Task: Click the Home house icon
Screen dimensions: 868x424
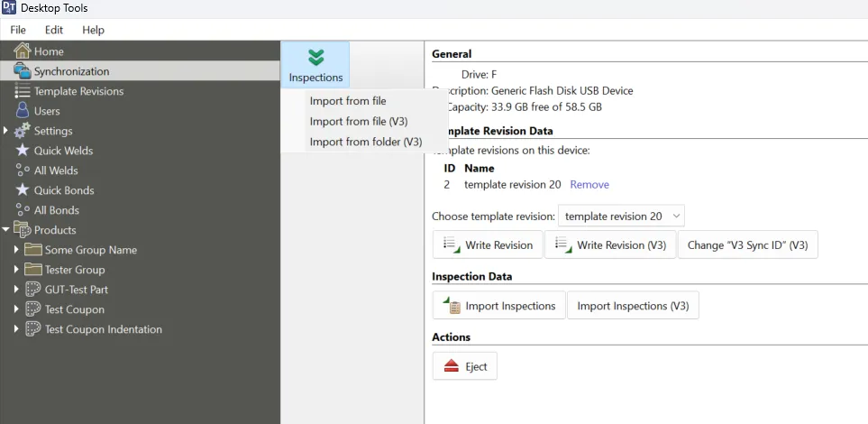Action: click(x=22, y=51)
